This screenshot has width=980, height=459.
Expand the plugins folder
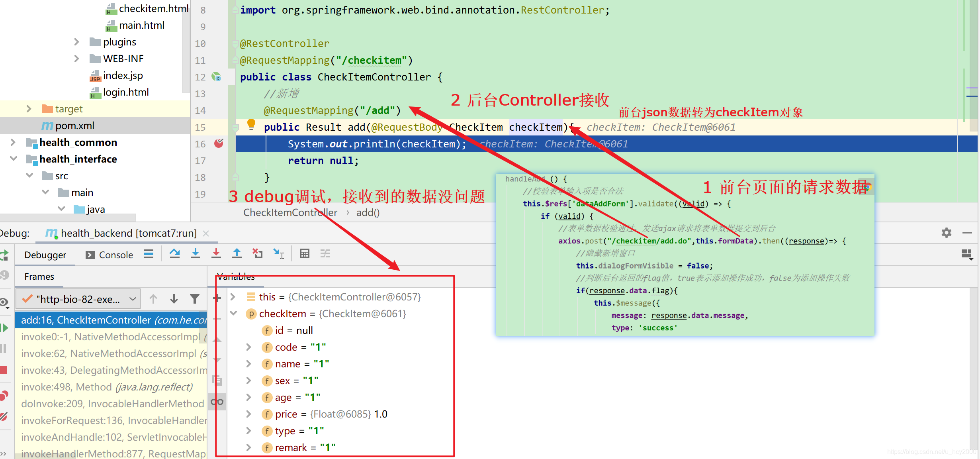click(77, 42)
